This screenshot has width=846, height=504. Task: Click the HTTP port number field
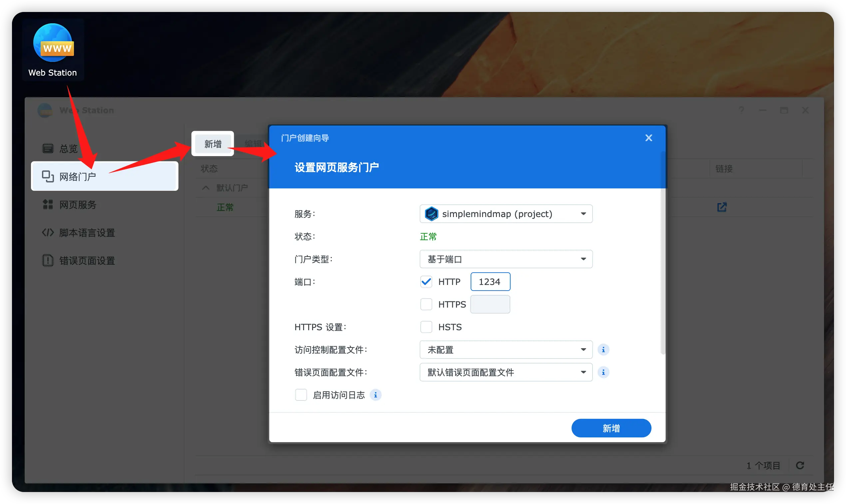point(490,282)
